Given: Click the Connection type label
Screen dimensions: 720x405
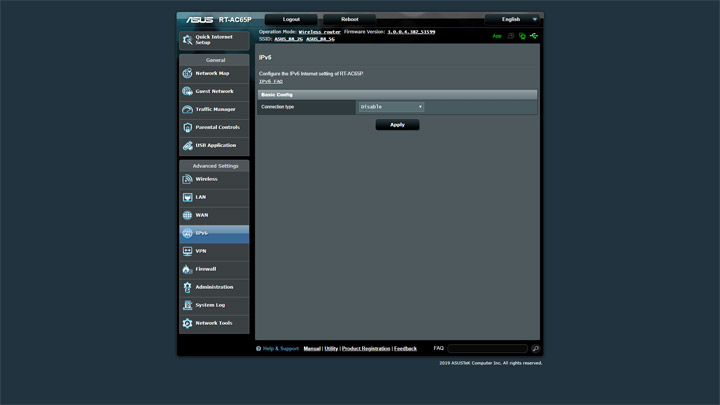Looking at the screenshot, I should (x=277, y=107).
